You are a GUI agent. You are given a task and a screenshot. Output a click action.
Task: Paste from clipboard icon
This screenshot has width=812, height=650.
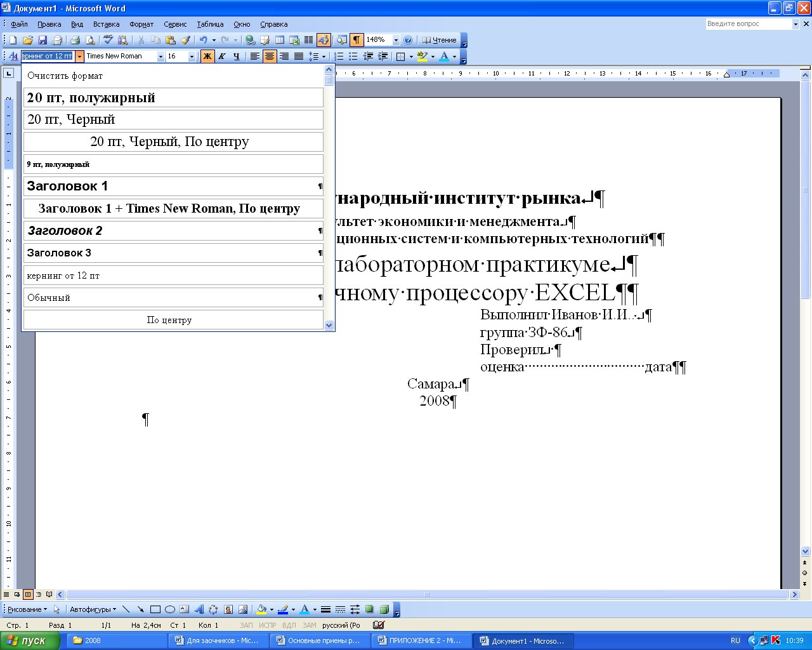(x=170, y=40)
